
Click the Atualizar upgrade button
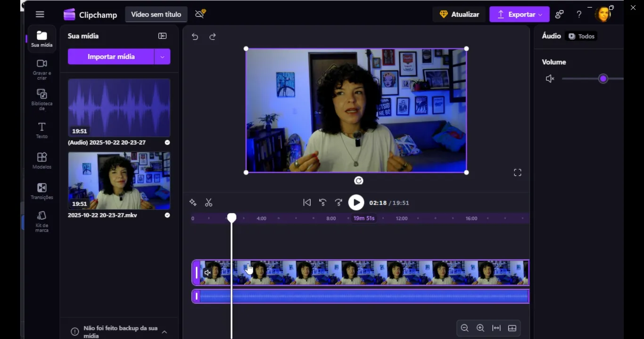coord(459,15)
